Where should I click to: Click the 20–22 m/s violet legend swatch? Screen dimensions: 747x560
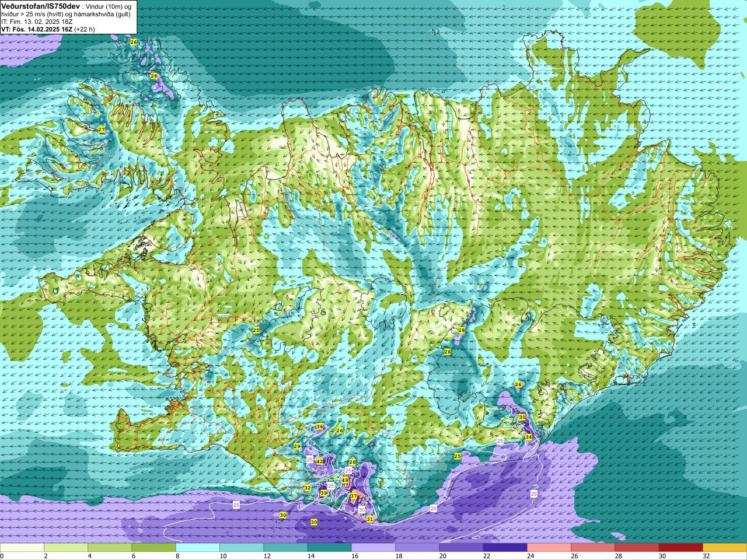(x=461, y=548)
